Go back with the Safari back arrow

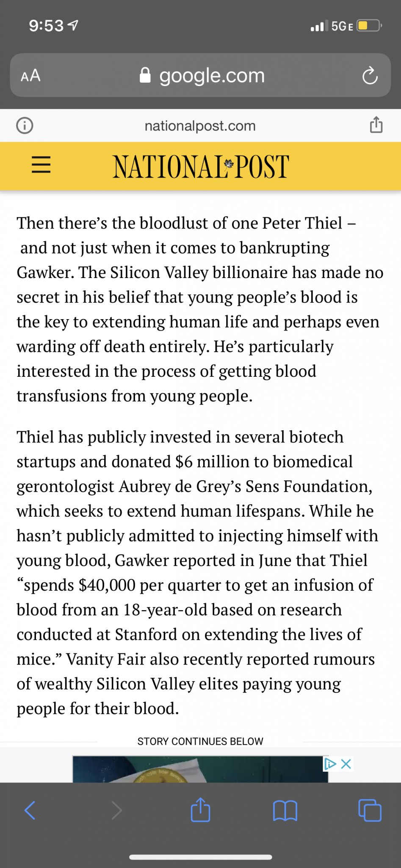tap(30, 810)
